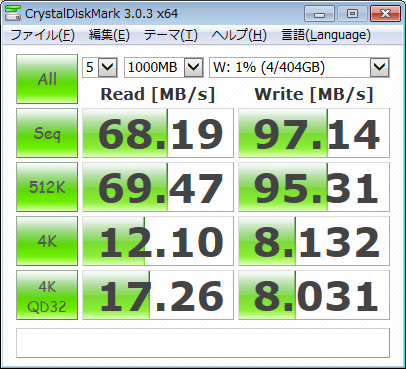406x369 pixels.
Task: Open the ファイル(F) menu
Action: click(42, 35)
